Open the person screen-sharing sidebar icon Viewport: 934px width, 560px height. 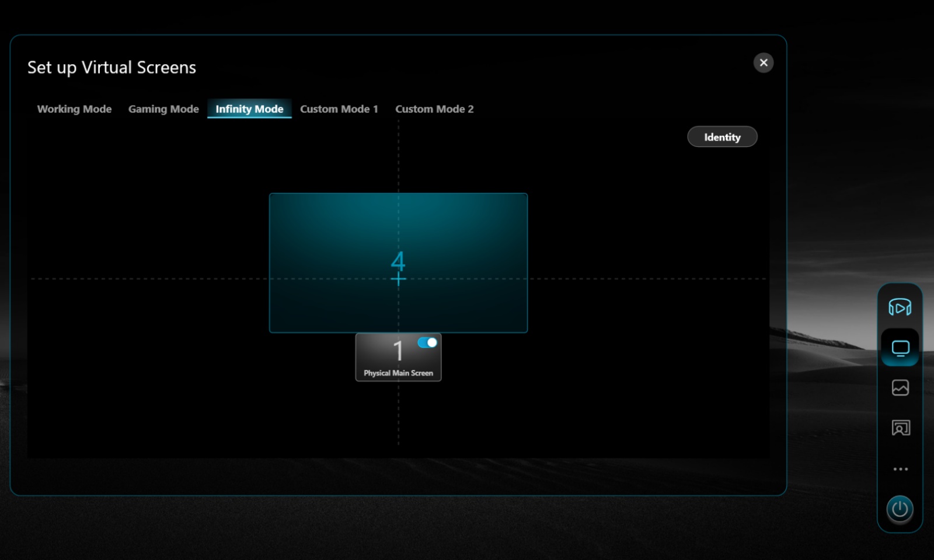(x=900, y=428)
